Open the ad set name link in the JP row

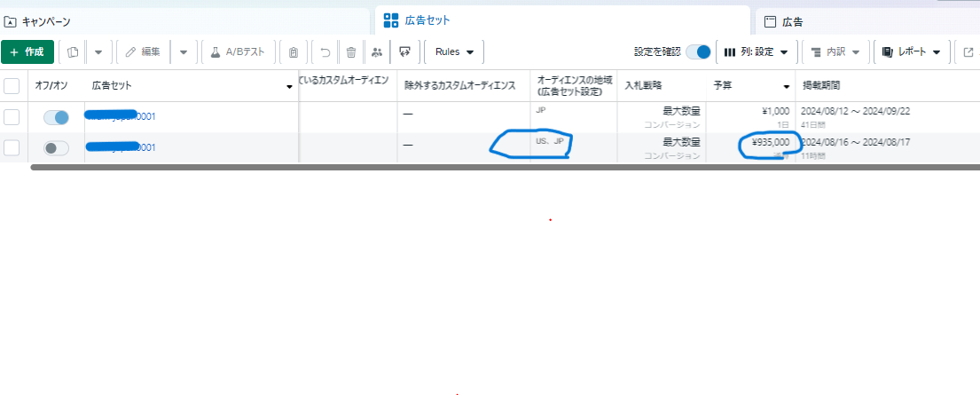(121, 115)
